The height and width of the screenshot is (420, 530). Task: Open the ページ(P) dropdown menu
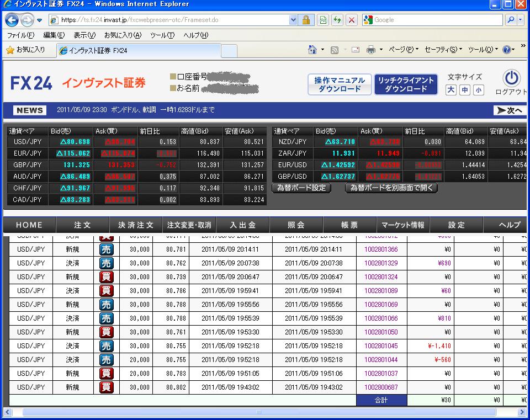(403, 50)
